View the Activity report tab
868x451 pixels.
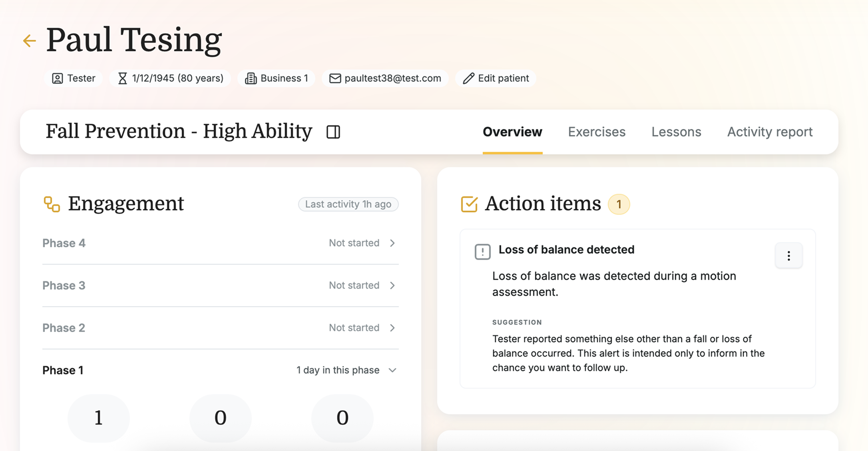tap(770, 132)
